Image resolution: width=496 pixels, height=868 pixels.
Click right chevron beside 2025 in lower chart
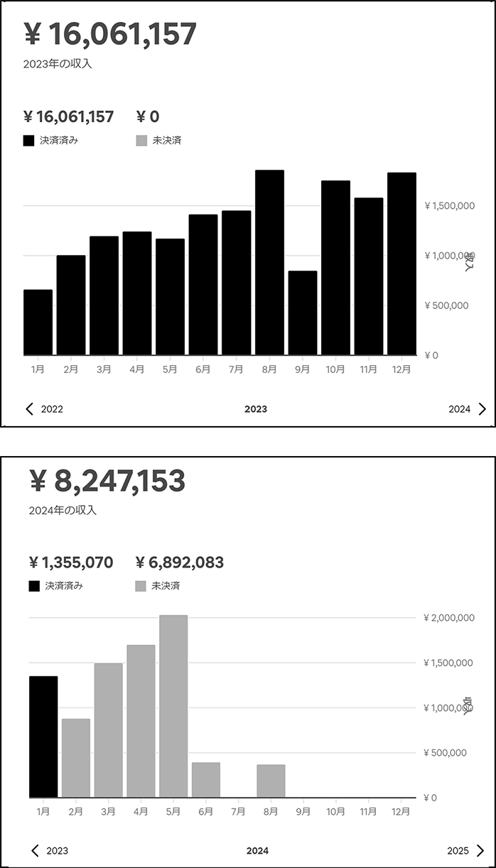[x=480, y=850]
